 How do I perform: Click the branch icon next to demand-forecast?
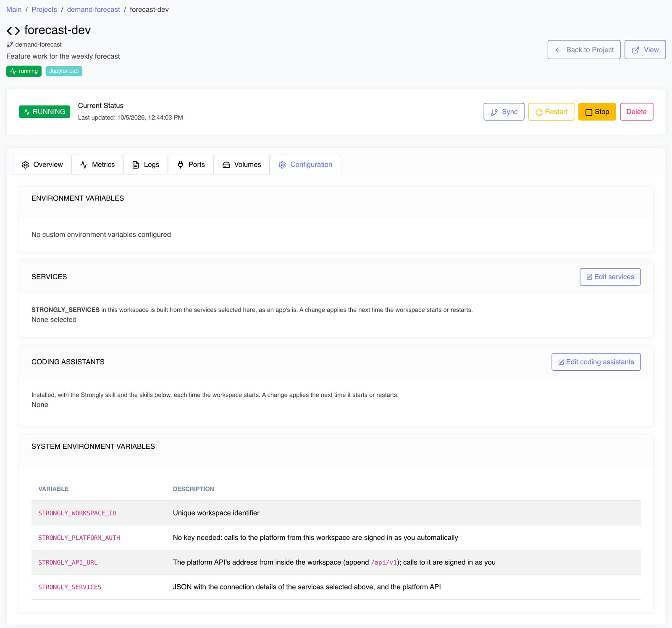tap(10, 44)
